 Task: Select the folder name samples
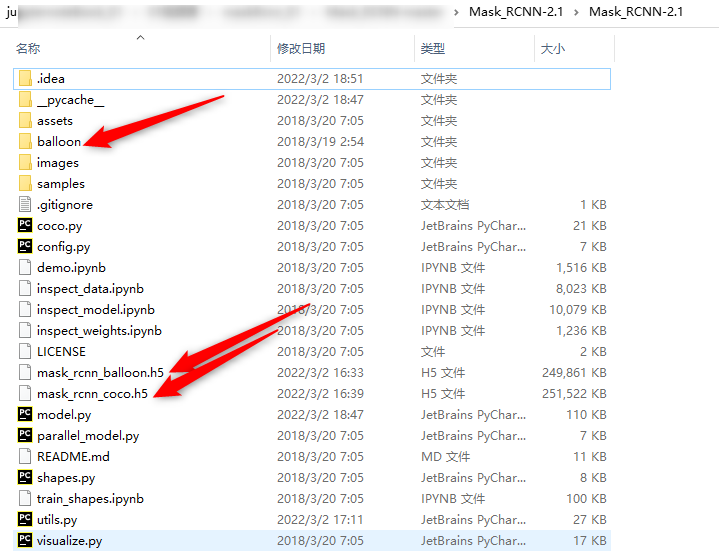click(61, 184)
